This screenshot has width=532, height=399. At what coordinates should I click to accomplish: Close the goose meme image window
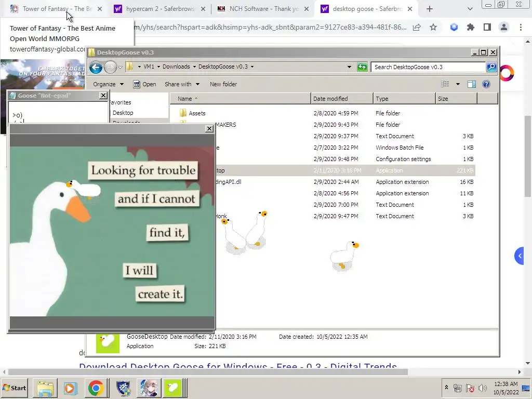tap(209, 129)
